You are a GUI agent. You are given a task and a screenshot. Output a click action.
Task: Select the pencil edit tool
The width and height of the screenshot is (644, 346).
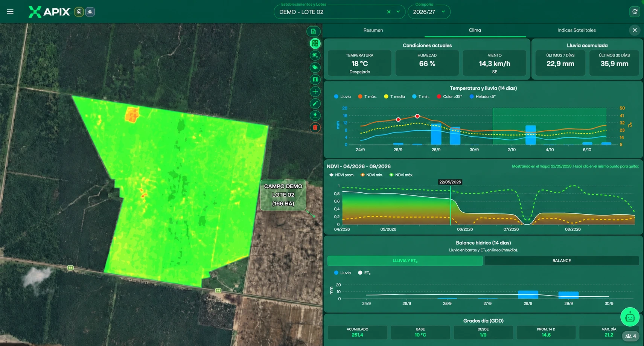(x=315, y=103)
